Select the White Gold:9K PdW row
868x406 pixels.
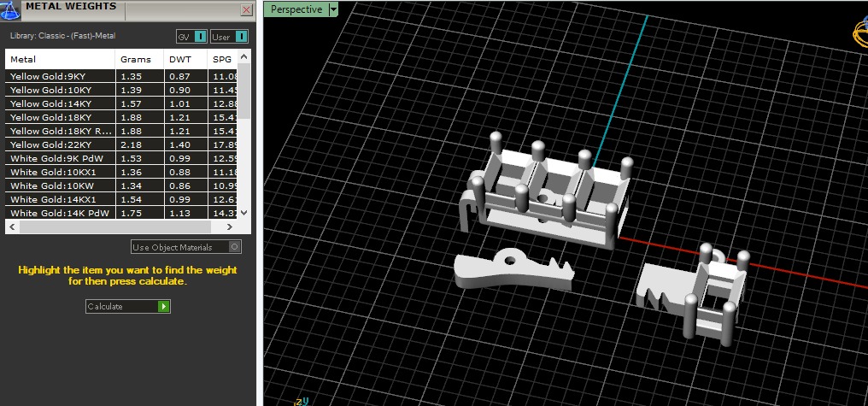pyautogui.click(x=121, y=158)
